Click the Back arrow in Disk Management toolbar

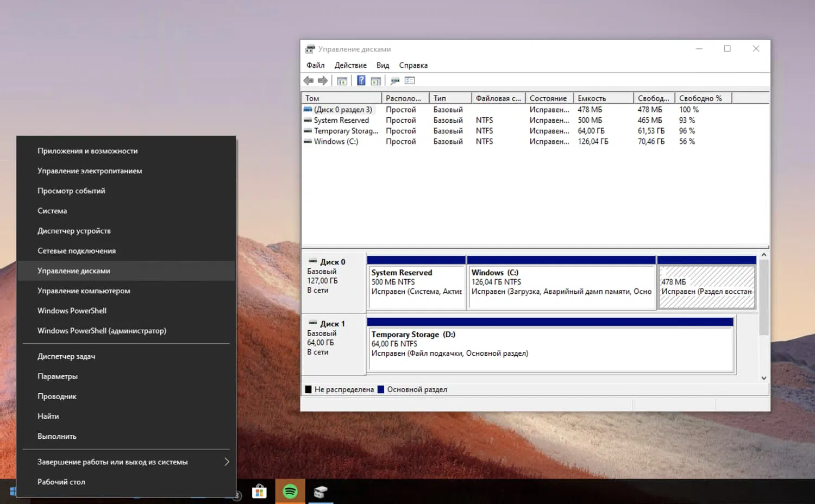pyautogui.click(x=309, y=81)
